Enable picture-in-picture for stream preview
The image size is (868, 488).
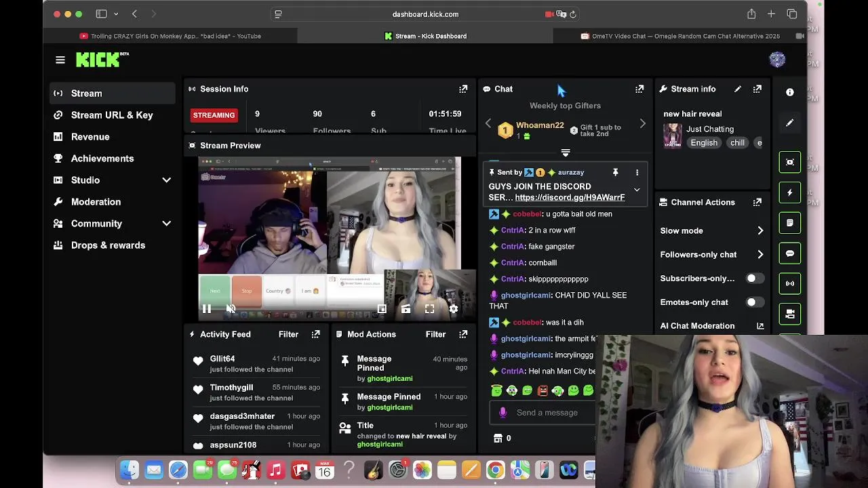pos(382,309)
